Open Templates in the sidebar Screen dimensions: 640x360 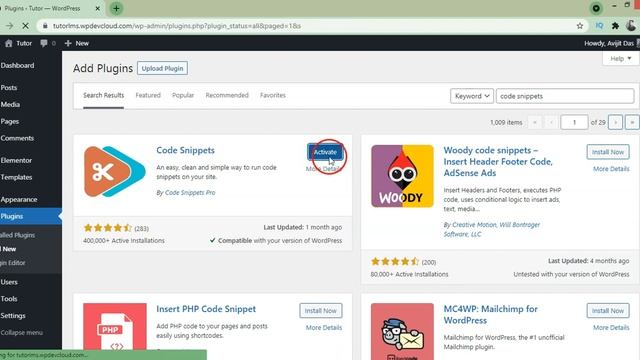pos(16,177)
